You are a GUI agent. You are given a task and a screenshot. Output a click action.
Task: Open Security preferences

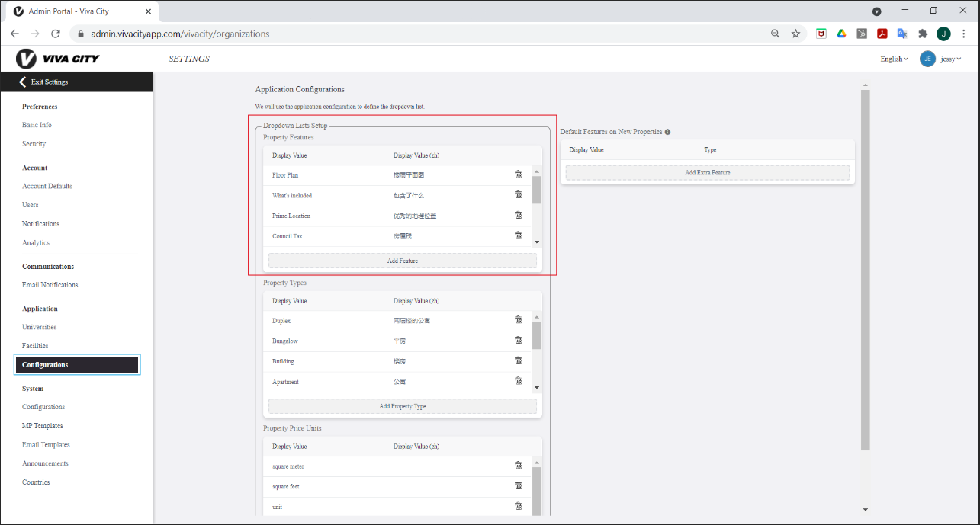point(34,144)
